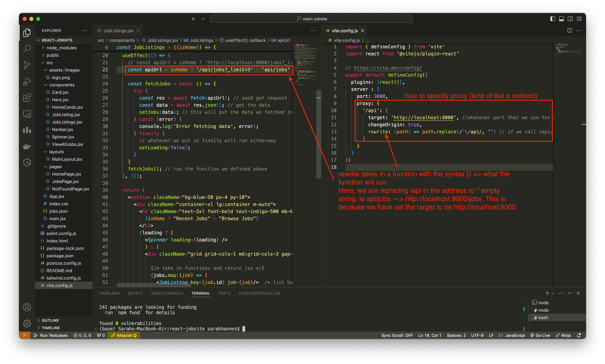Close the vite.config.js tab

coord(362,31)
